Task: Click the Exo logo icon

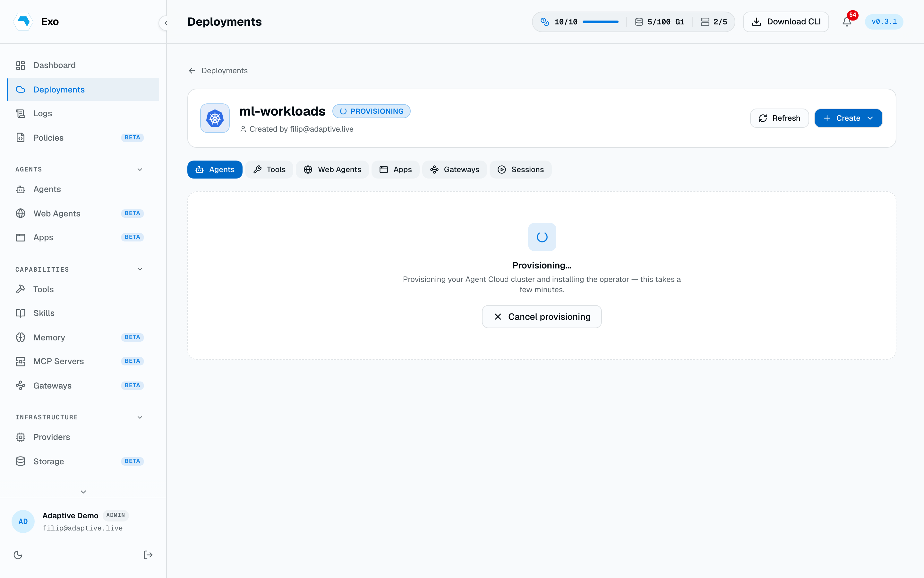Action: tap(23, 22)
